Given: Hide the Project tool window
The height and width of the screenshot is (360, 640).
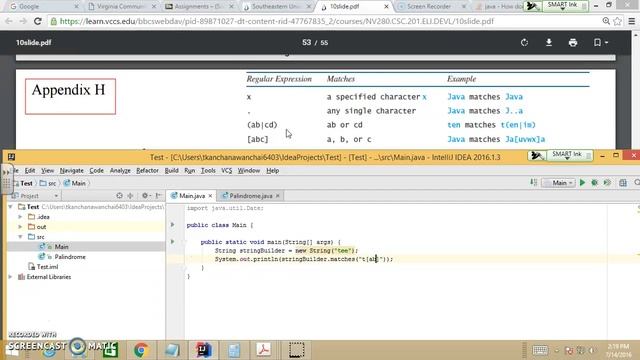Looking at the screenshot, I should [158, 196].
